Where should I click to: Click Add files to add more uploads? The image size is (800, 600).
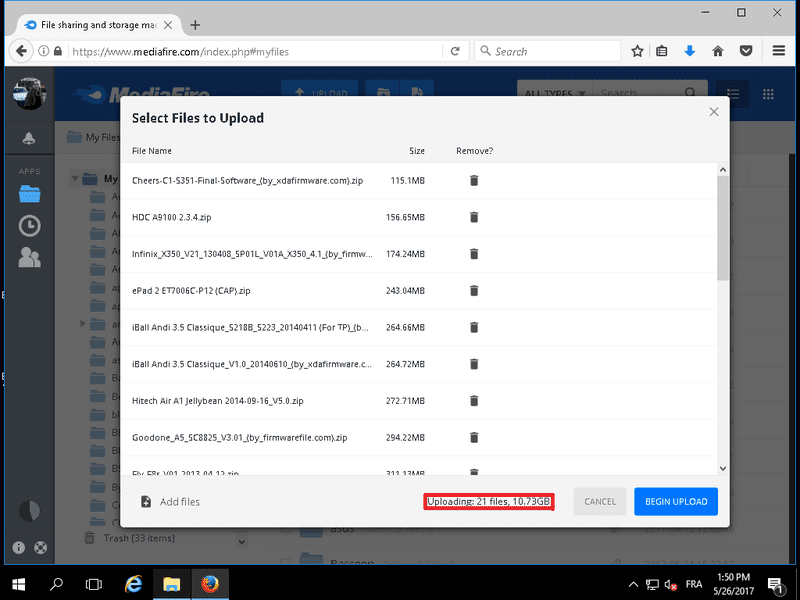(170, 502)
